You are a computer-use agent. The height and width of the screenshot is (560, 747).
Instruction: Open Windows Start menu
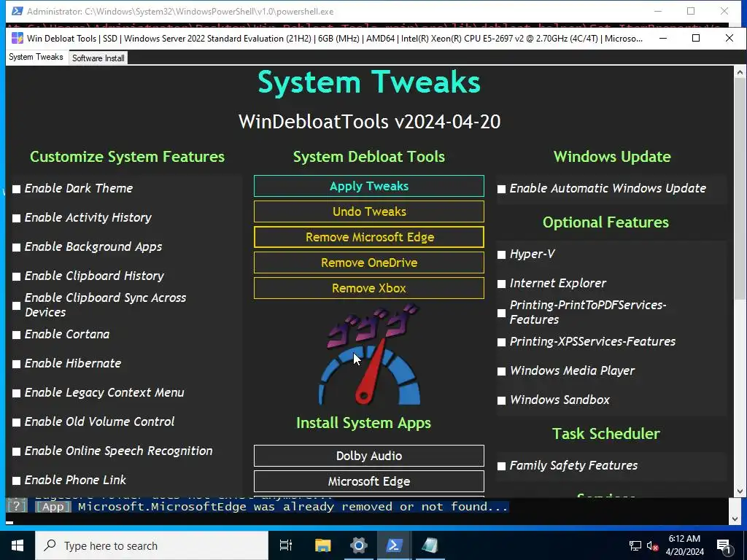(x=18, y=545)
